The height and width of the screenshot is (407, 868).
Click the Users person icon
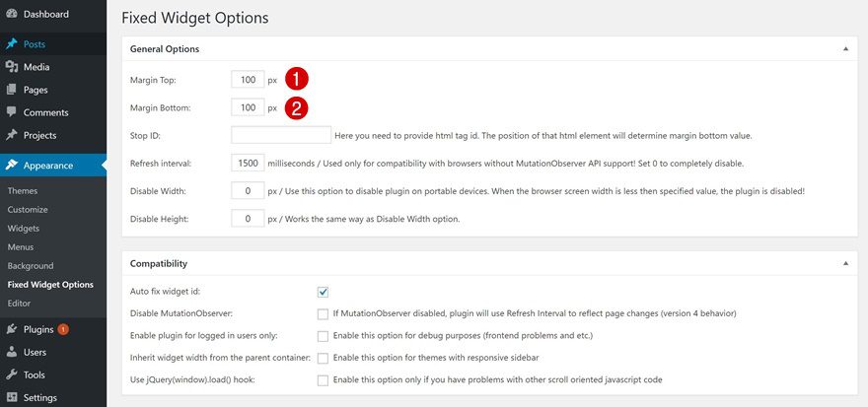[12, 352]
